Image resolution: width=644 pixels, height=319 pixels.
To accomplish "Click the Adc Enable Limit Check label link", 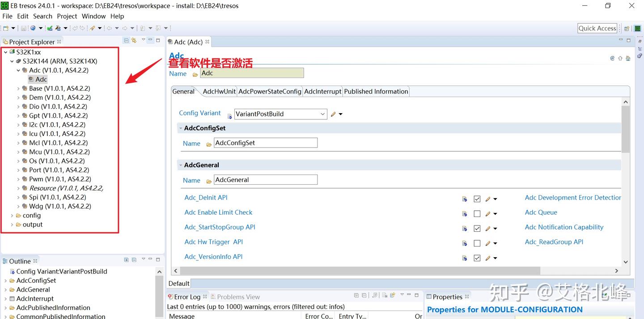I will coord(218,213).
